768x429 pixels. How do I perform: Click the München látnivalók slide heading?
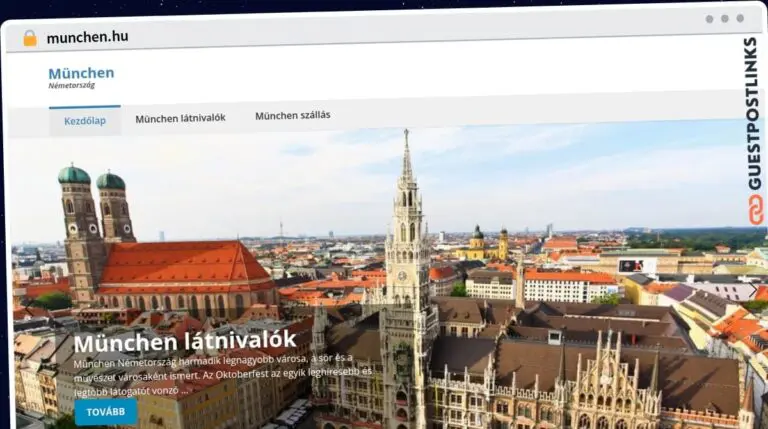coord(185,341)
